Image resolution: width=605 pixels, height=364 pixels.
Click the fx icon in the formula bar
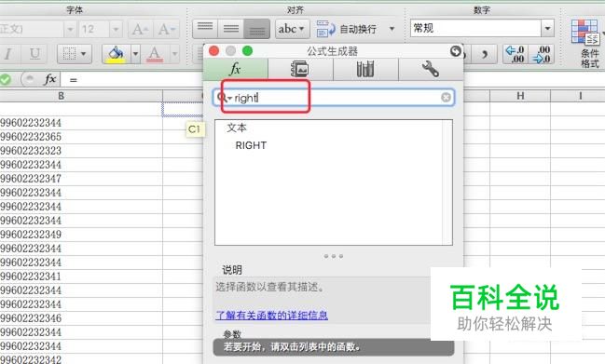coord(50,79)
